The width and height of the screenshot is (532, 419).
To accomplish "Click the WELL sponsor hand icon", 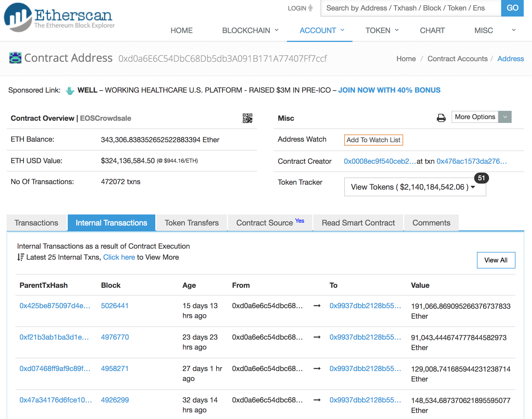I will (70, 90).
